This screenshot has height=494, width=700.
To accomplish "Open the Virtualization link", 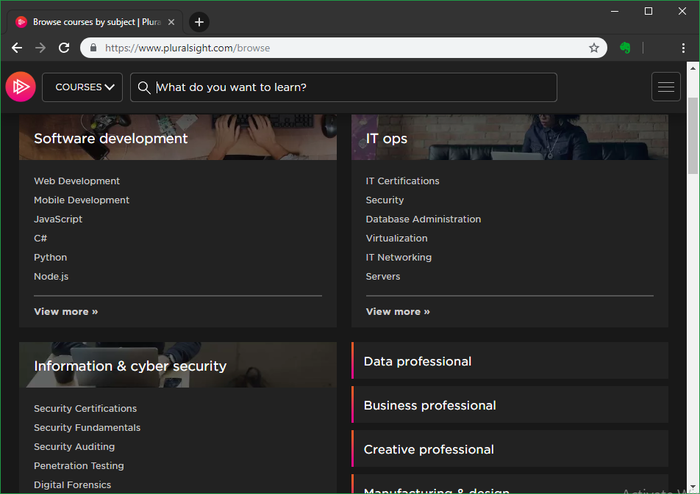I will coord(396,238).
